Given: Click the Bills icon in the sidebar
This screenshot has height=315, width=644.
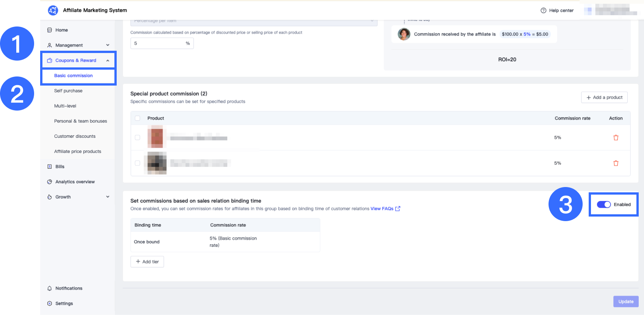Looking at the screenshot, I should pos(50,167).
